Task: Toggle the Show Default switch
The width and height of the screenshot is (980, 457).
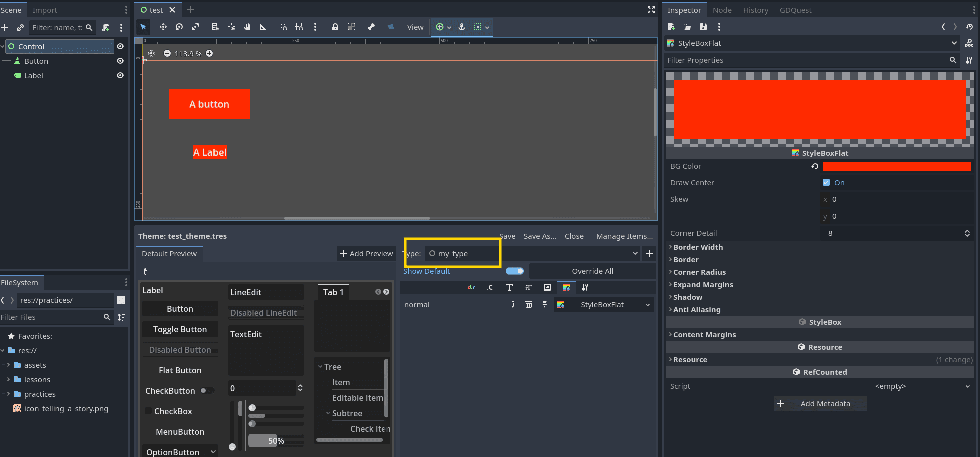Action: pyautogui.click(x=514, y=271)
